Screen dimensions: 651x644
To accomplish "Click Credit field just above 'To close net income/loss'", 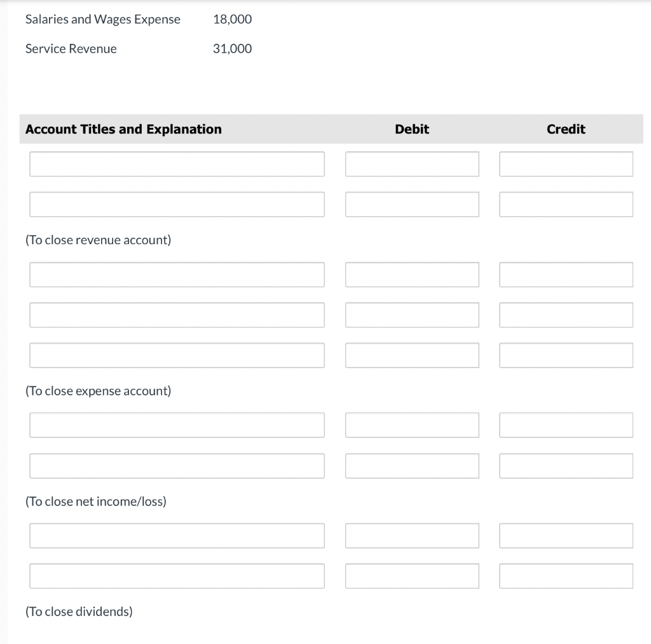I will pyautogui.click(x=566, y=466).
